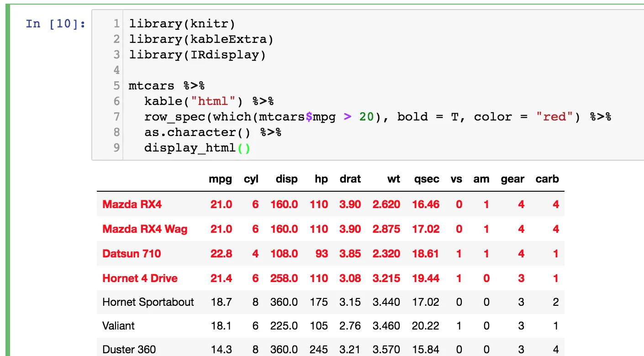Select the 'Duster 360' row label

[x=129, y=350]
